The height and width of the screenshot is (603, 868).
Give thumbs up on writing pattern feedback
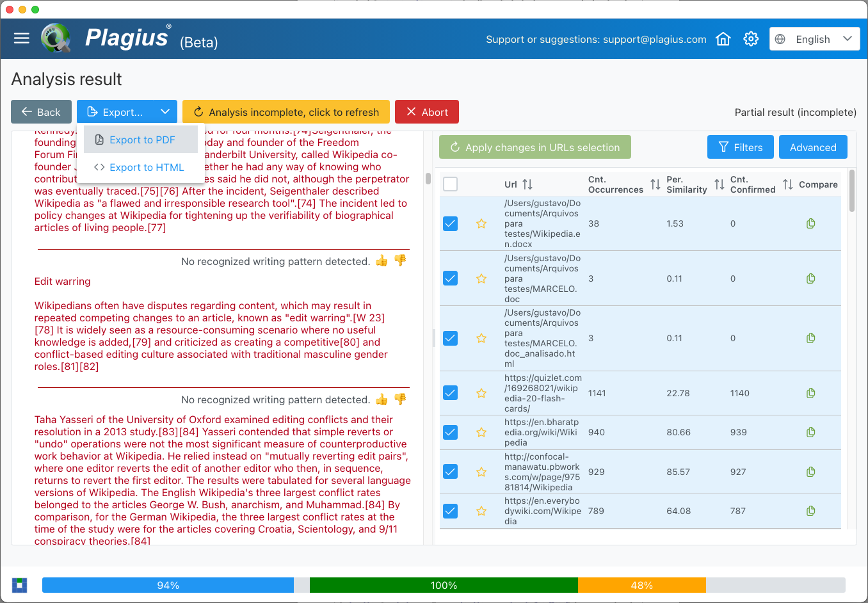382,261
